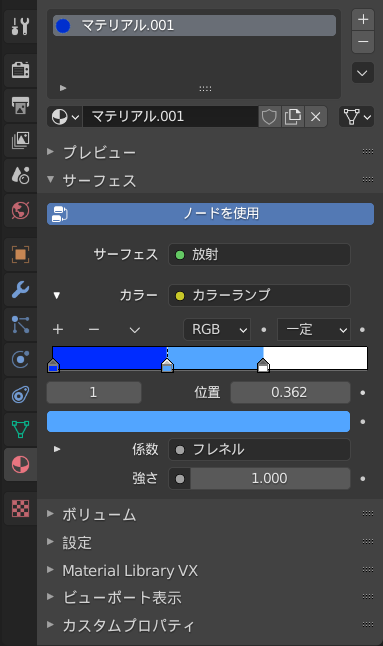Viewport: 383px width, 646px height.
Task: Grab the サーフェス panel drag handle
Action: (x=368, y=179)
